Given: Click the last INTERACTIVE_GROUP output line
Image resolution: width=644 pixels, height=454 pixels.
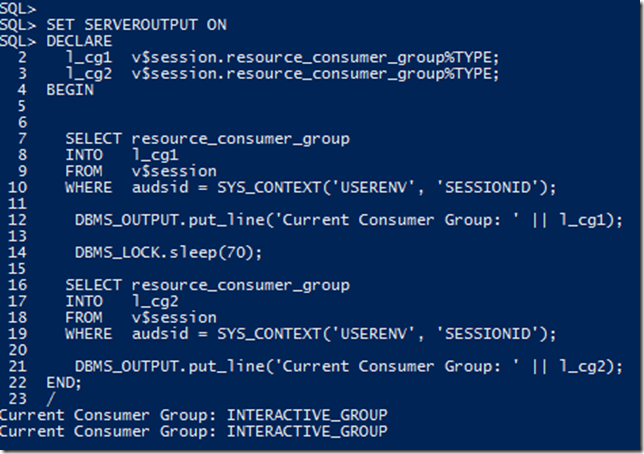Looking at the screenshot, I should coord(193,431).
